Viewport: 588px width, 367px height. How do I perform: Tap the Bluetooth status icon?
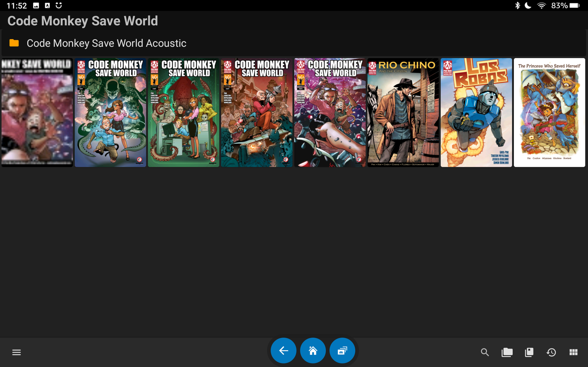(x=517, y=5)
